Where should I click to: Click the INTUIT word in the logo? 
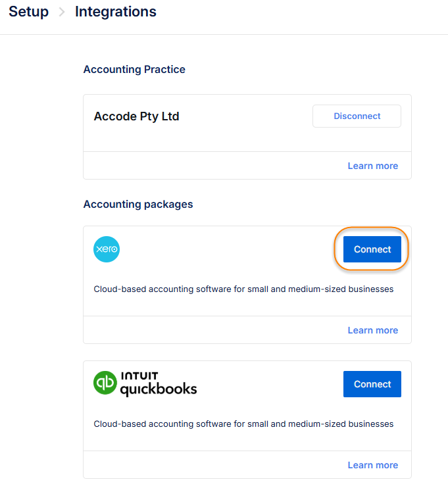point(140,377)
